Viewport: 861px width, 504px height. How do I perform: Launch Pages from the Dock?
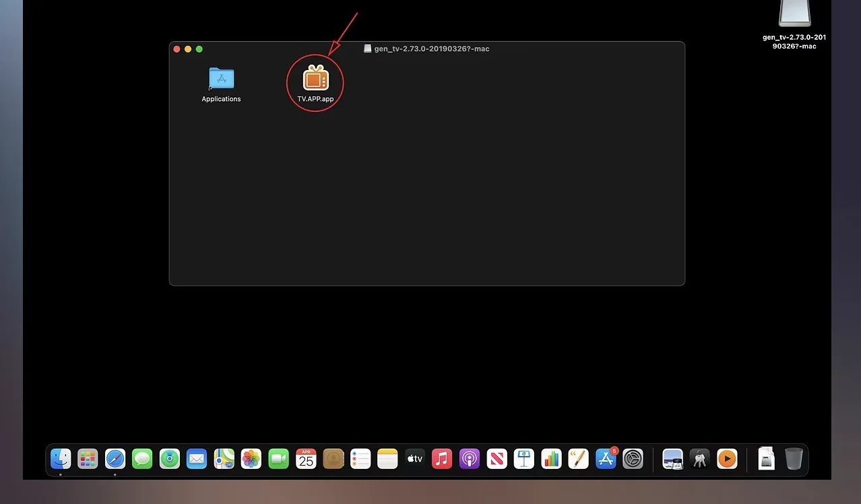579,459
